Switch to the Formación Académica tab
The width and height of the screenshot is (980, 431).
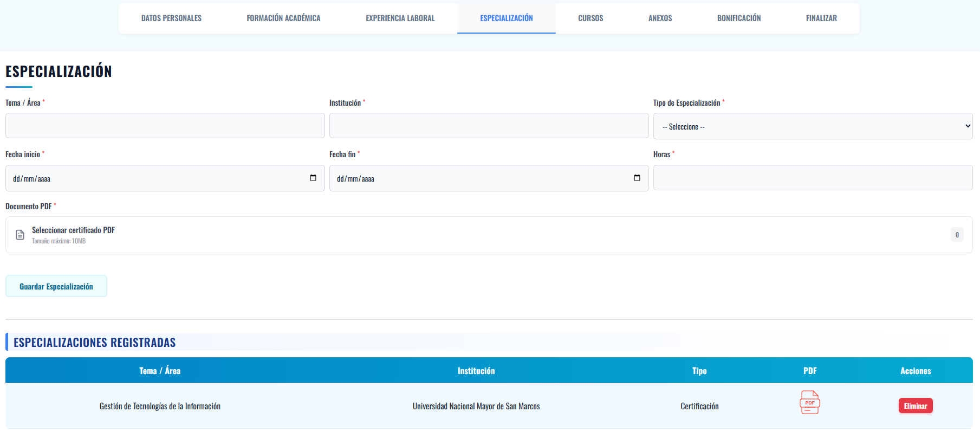pos(283,18)
